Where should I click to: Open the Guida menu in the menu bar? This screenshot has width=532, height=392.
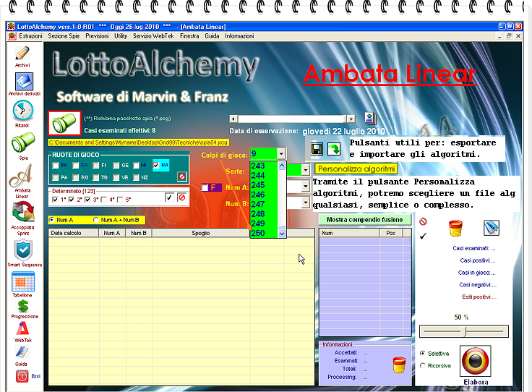pyautogui.click(x=212, y=36)
